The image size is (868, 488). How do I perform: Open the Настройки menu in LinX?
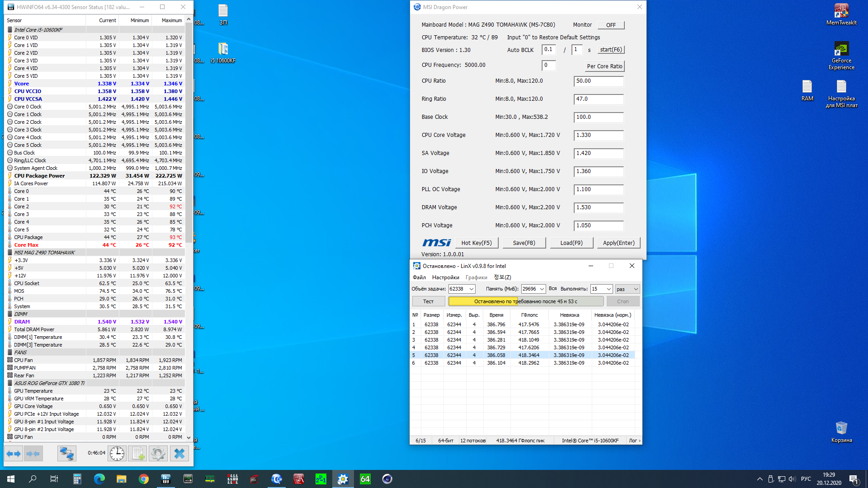coord(445,277)
